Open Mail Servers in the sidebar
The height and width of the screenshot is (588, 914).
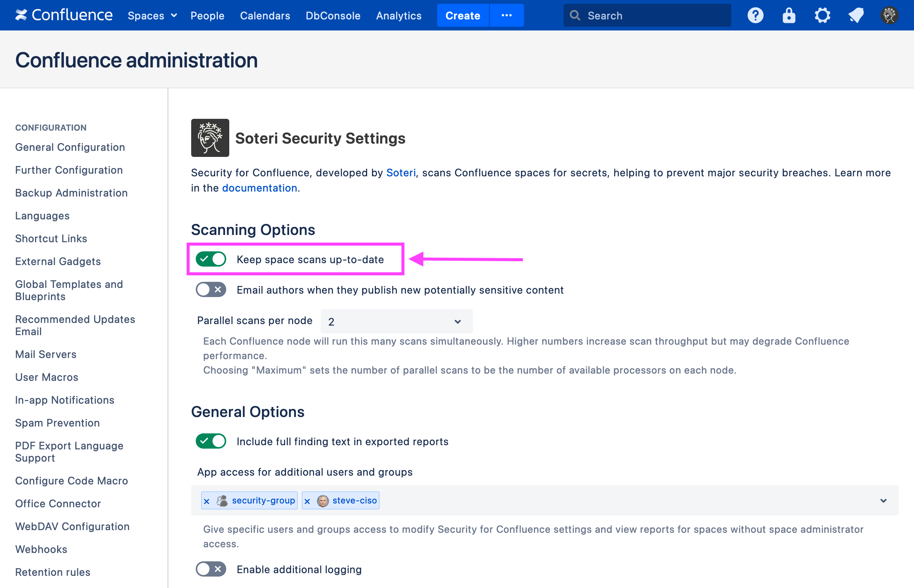click(x=46, y=354)
